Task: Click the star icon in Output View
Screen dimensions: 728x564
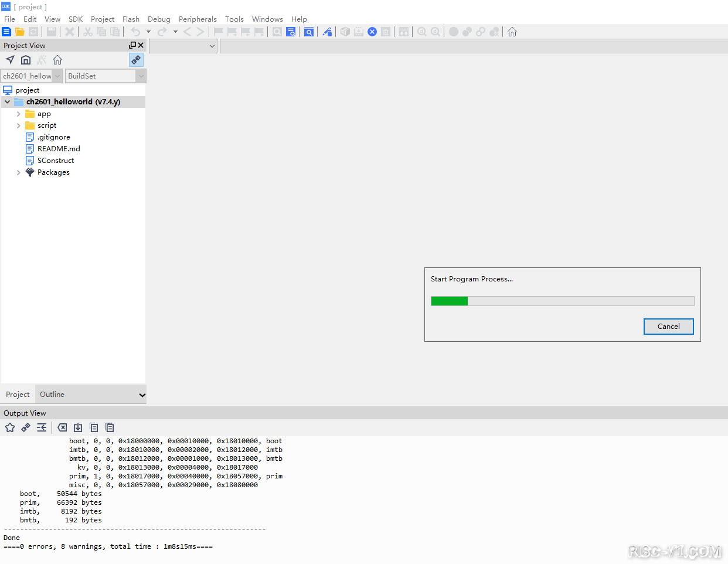Action: (x=10, y=427)
